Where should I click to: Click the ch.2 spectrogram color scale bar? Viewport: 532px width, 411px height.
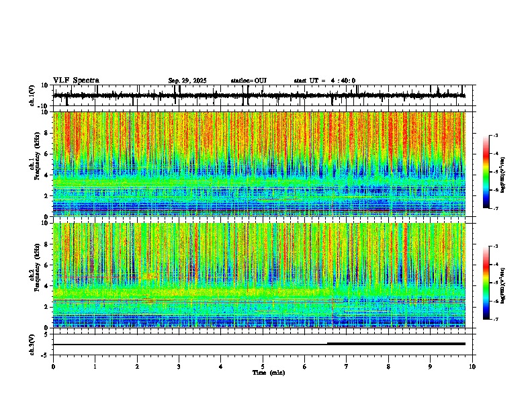(x=486, y=283)
